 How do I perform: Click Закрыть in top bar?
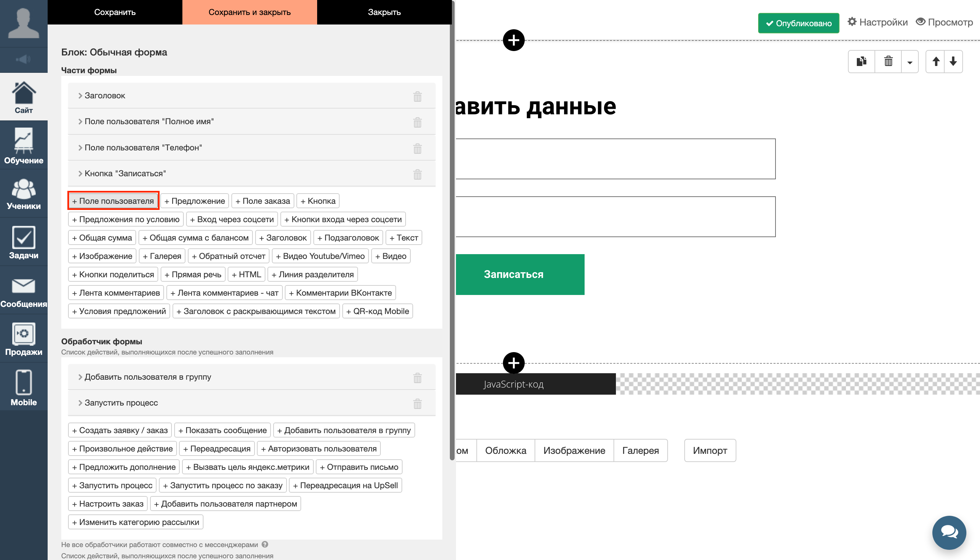pyautogui.click(x=384, y=12)
